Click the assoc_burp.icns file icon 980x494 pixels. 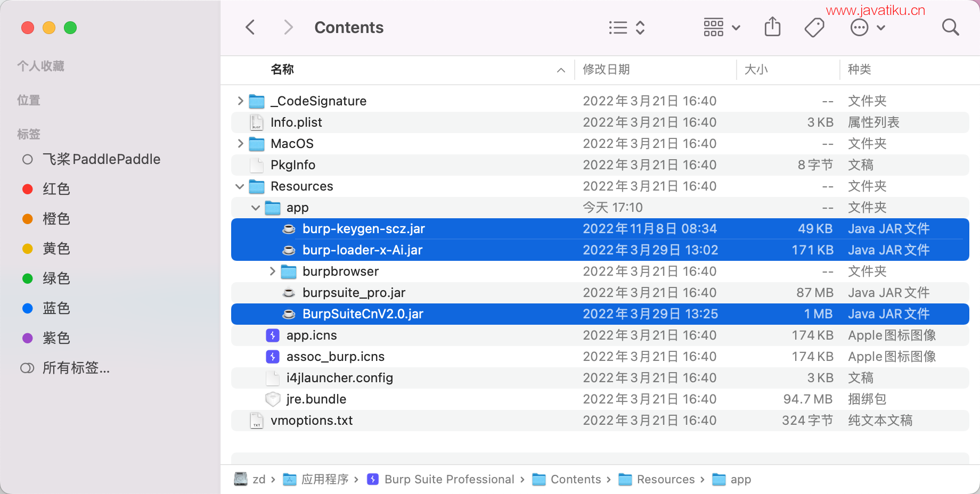pos(273,357)
